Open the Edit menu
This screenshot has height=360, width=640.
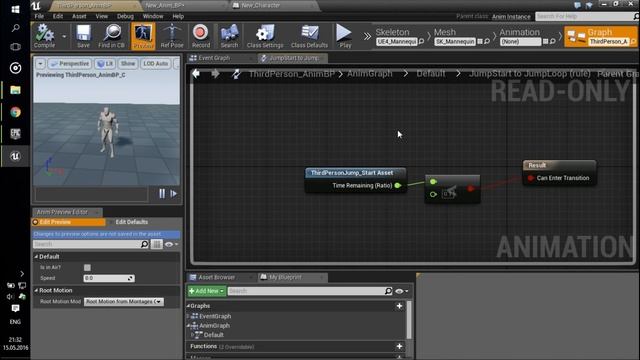58,16
